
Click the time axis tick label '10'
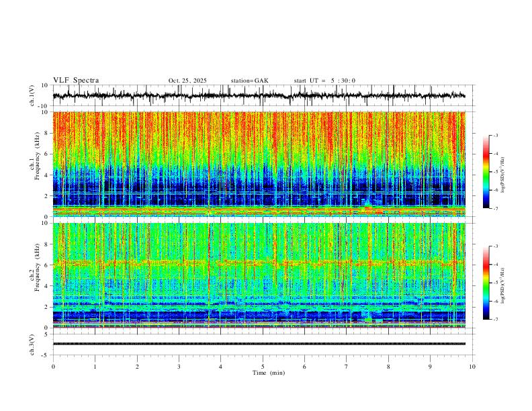472,367
